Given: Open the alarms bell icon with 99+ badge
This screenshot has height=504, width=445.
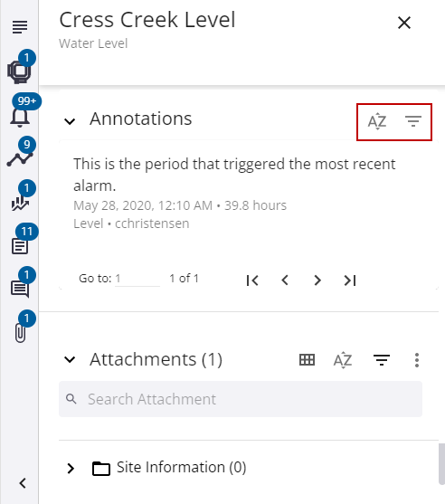Looking at the screenshot, I should coord(20,117).
